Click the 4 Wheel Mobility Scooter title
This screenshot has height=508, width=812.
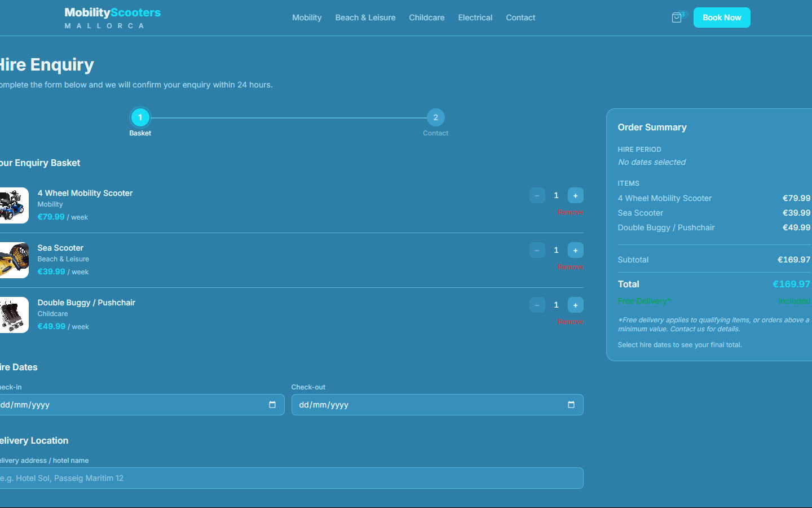point(85,193)
